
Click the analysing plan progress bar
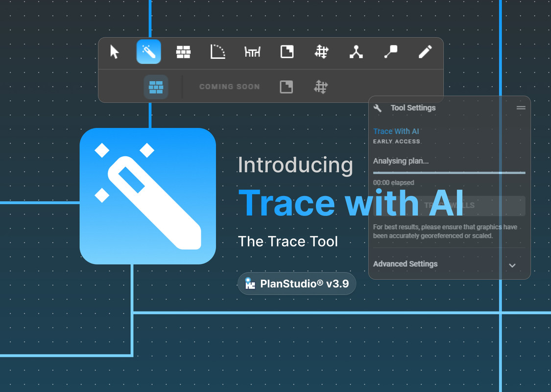(x=449, y=172)
